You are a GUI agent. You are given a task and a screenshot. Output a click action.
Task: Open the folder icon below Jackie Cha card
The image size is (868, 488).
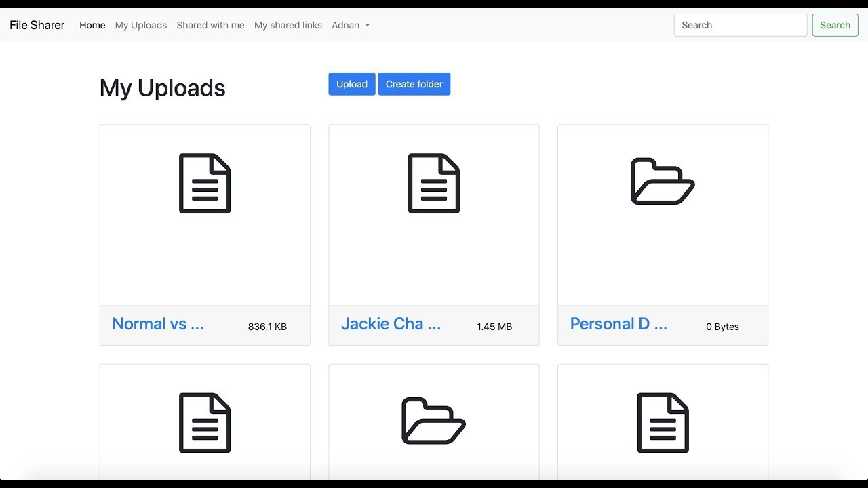434,421
